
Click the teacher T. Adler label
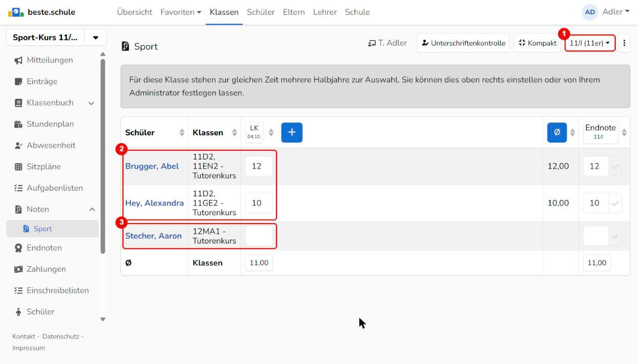point(388,43)
